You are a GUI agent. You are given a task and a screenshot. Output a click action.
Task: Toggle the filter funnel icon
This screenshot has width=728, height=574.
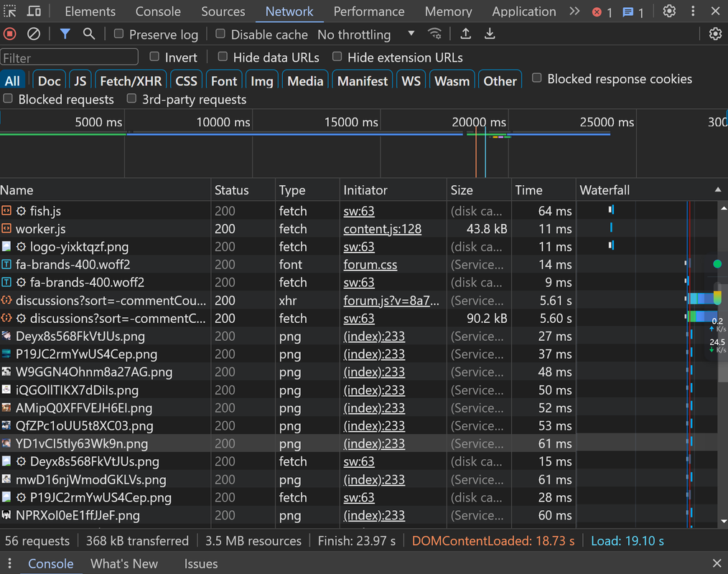click(65, 34)
